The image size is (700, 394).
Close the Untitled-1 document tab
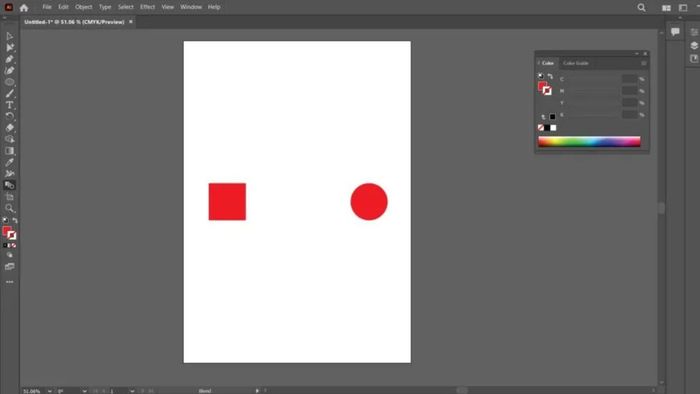click(131, 22)
